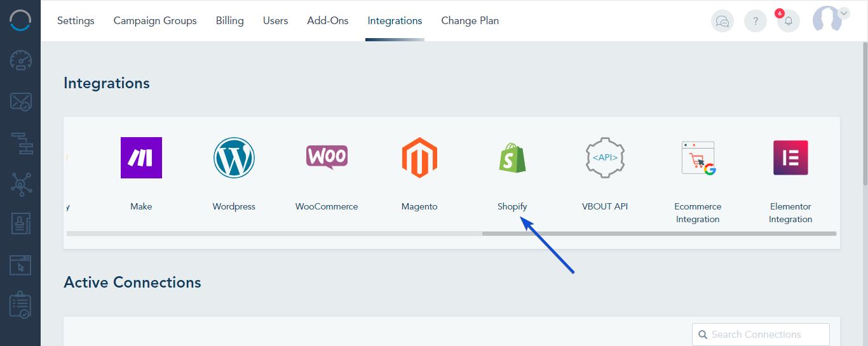Click the Wordpress label
The image size is (868, 346).
[234, 206]
